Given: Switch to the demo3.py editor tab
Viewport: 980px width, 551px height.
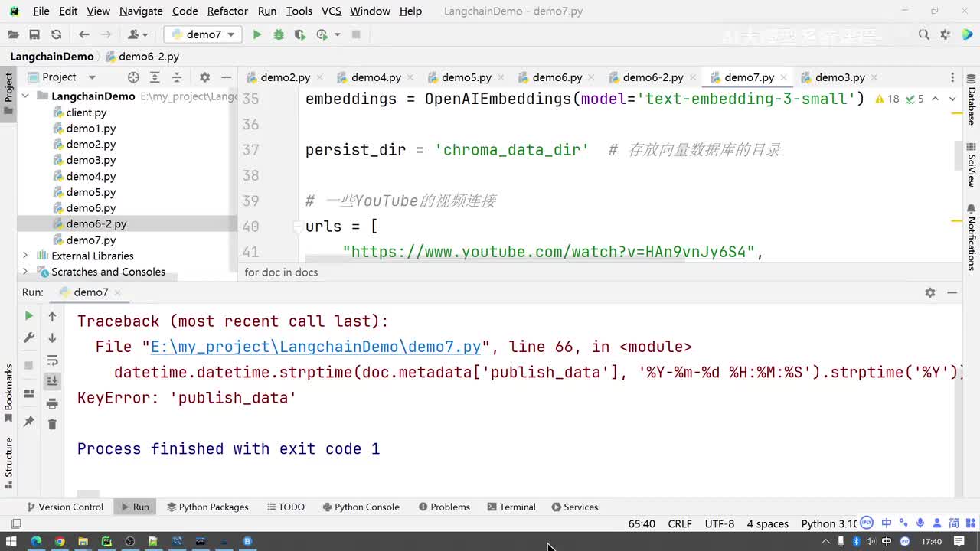Looking at the screenshot, I should pyautogui.click(x=839, y=77).
